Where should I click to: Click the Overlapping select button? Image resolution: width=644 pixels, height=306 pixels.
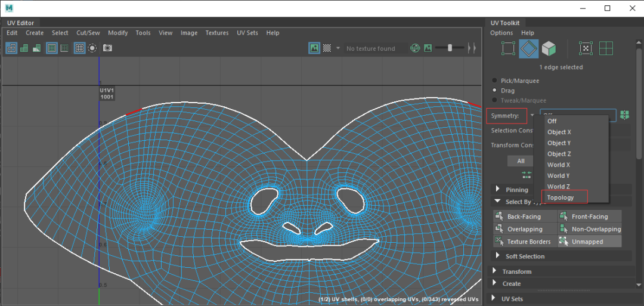click(x=525, y=229)
